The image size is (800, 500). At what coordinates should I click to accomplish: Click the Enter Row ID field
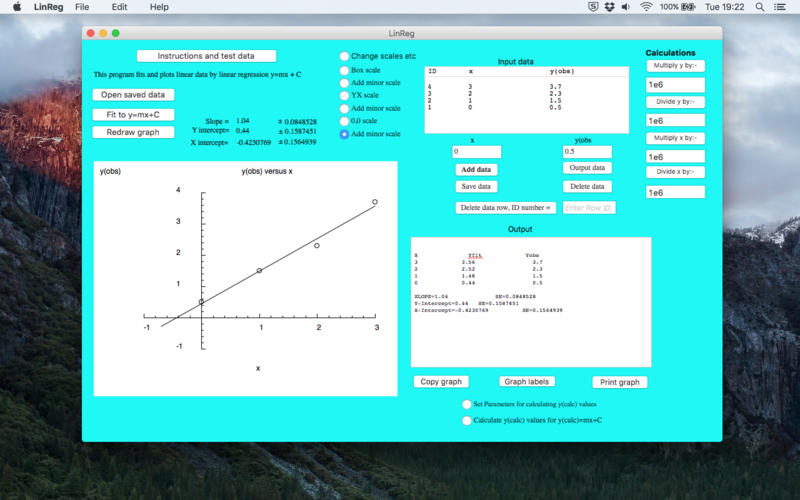(589, 208)
